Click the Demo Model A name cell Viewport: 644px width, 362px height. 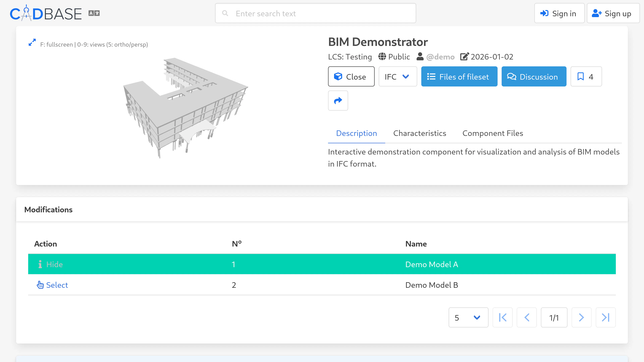[x=432, y=264]
